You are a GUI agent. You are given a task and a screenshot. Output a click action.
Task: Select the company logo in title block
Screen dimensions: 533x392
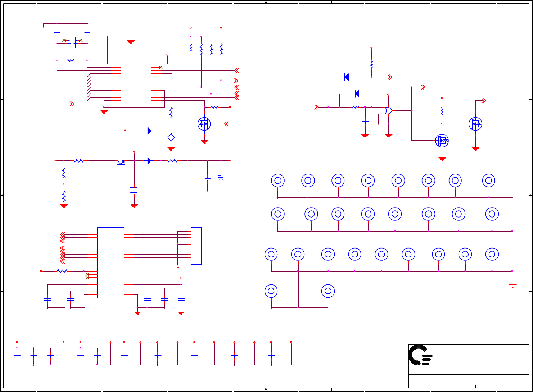(420, 355)
